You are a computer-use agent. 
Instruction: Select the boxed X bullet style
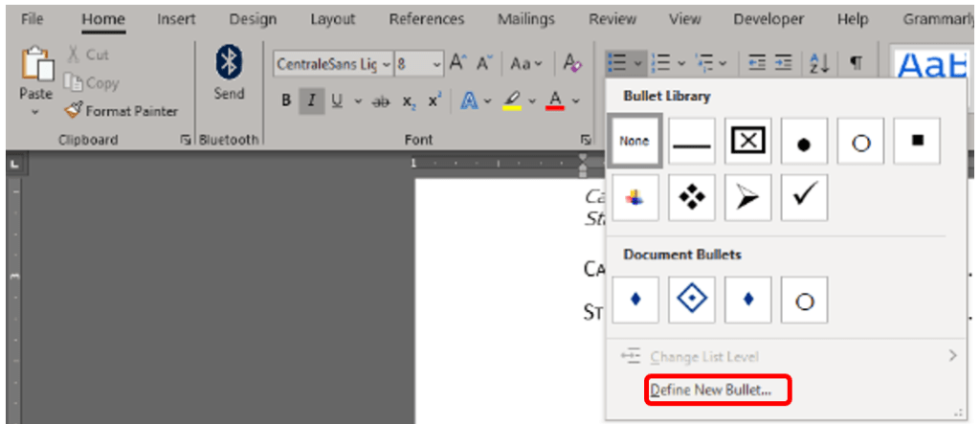[747, 141]
